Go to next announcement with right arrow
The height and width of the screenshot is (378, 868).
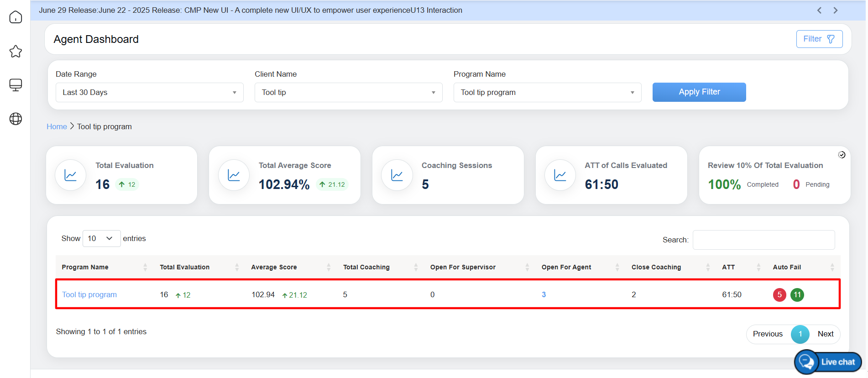[x=835, y=10]
